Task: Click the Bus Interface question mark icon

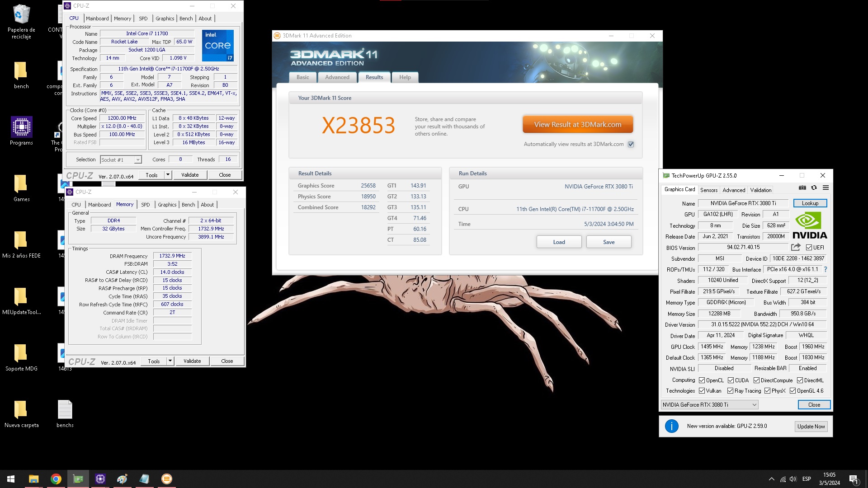Action: (825, 269)
